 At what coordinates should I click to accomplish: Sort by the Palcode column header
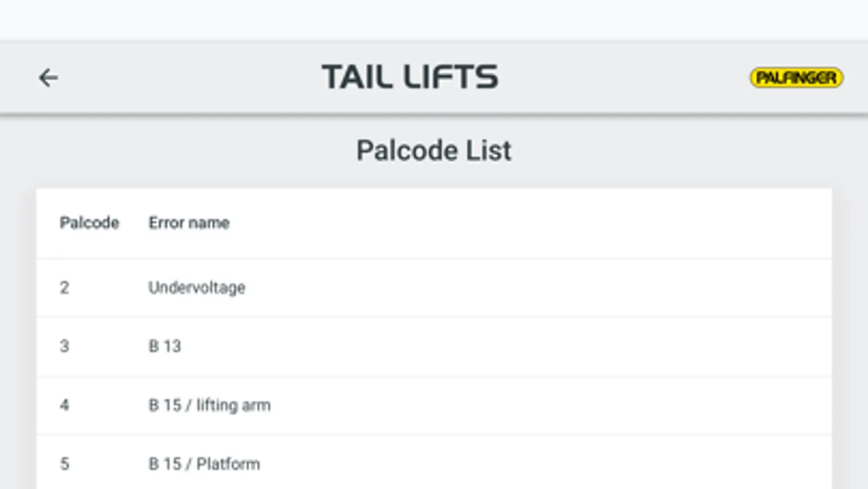(x=89, y=223)
